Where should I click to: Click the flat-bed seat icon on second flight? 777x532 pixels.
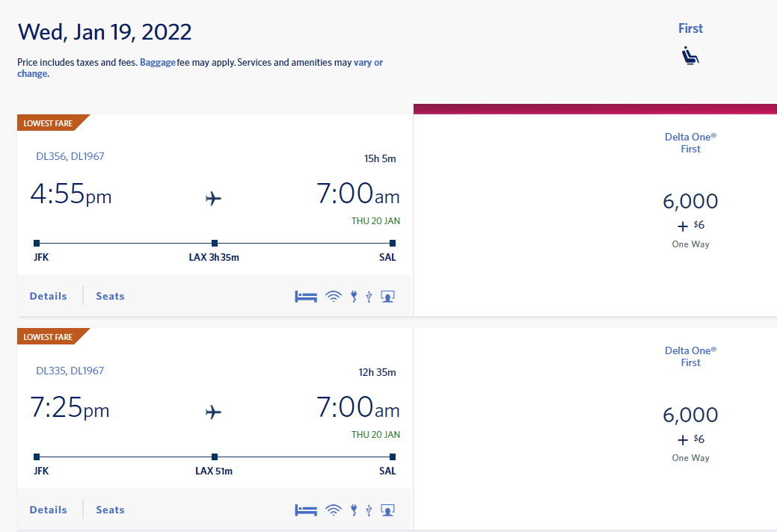(x=306, y=510)
